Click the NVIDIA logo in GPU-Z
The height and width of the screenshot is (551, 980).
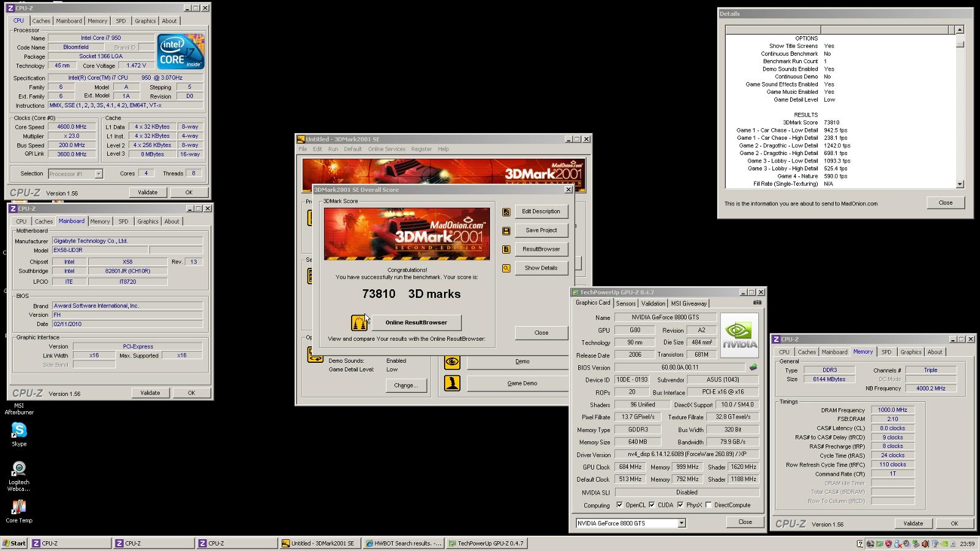tap(739, 335)
